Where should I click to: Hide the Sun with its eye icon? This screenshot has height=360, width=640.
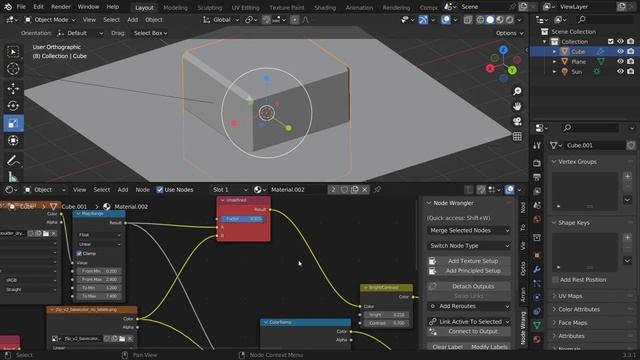pos(620,71)
